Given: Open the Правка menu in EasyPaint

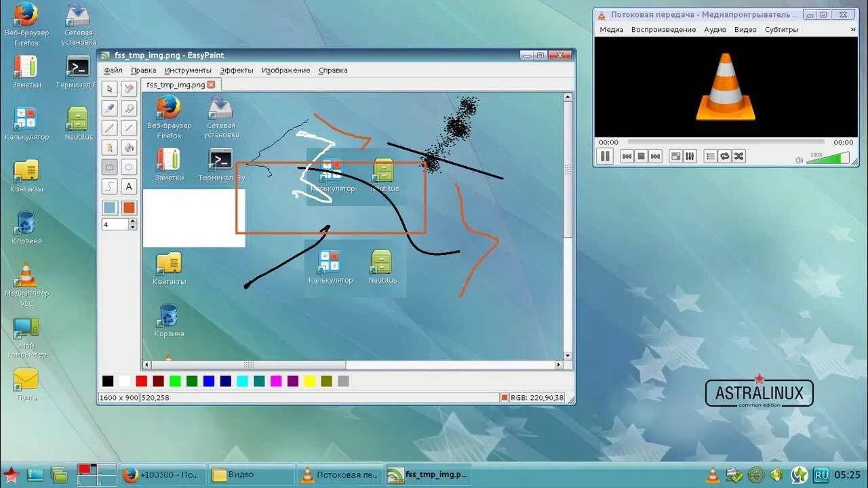Looking at the screenshot, I should (x=144, y=70).
